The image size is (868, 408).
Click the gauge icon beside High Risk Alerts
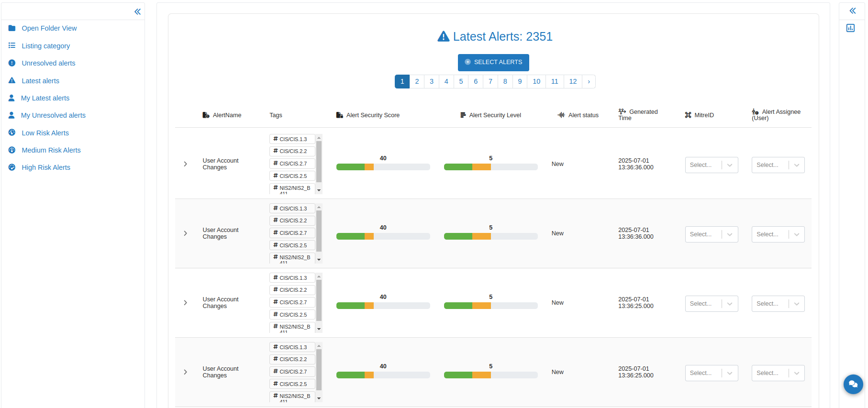point(12,167)
